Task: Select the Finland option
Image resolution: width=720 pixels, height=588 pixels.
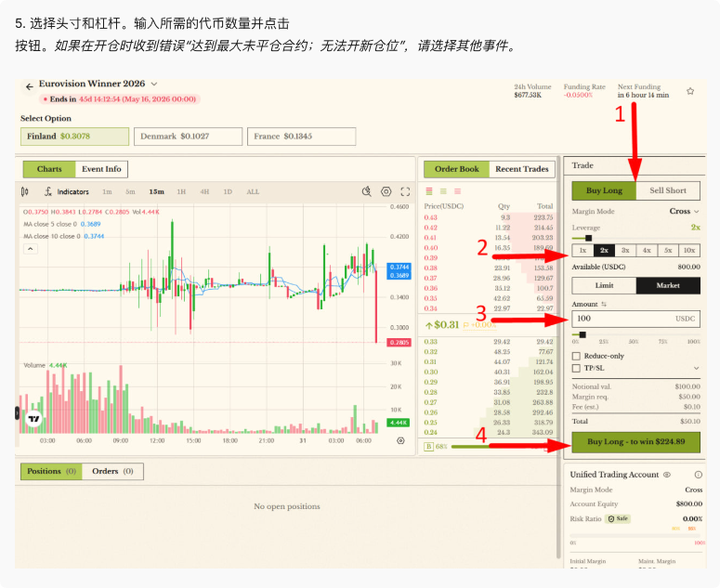Action: pos(75,137)
